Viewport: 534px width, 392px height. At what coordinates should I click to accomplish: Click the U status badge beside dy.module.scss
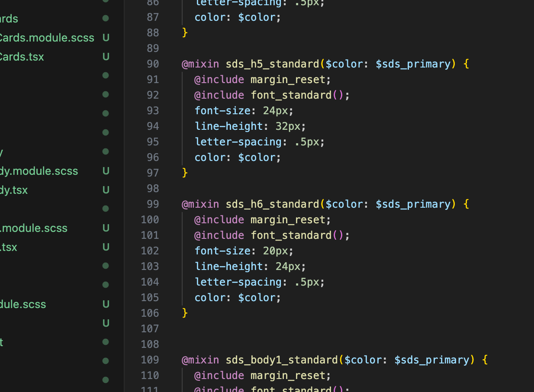pyautogui.click(x=106, y=171)
